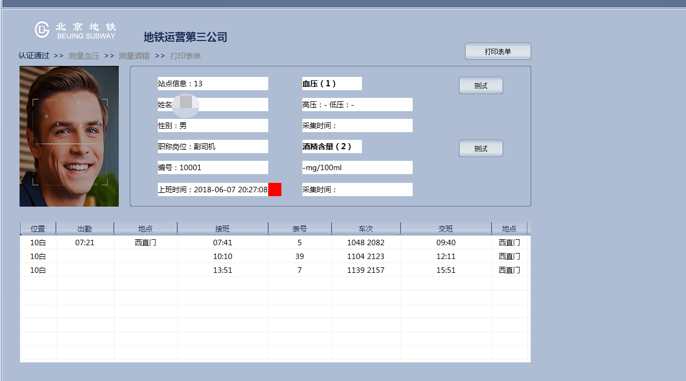Click the 高压：- 低压：- field
Screen dimensions: 686x381
pos(357,105)
